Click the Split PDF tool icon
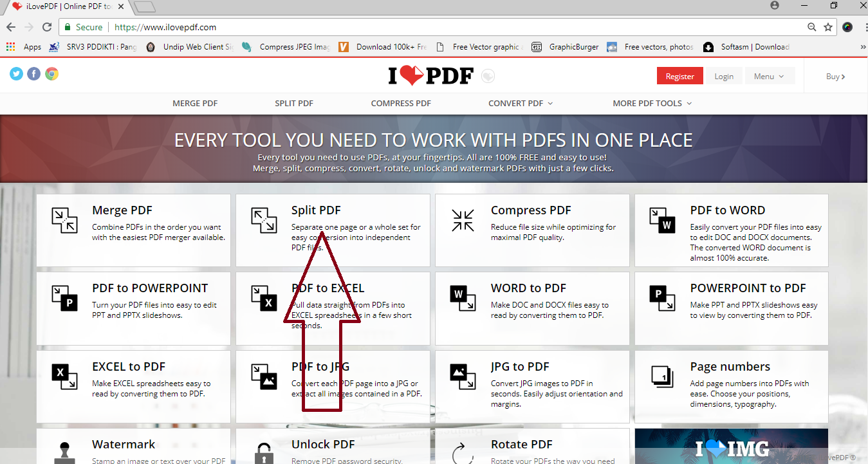Screen dimensions: 868x464 264,220
